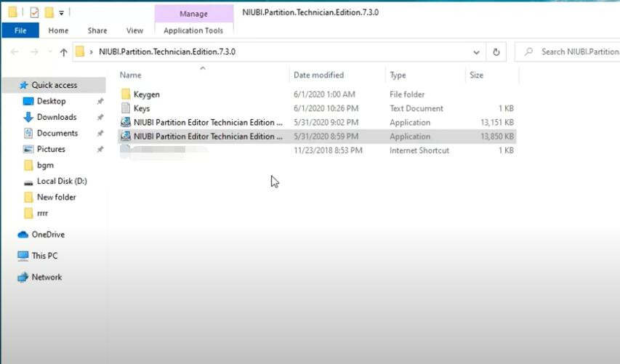Sort by Date modified column
The image size is (620, 364).
pyautogui.click(x=318, y=75)
